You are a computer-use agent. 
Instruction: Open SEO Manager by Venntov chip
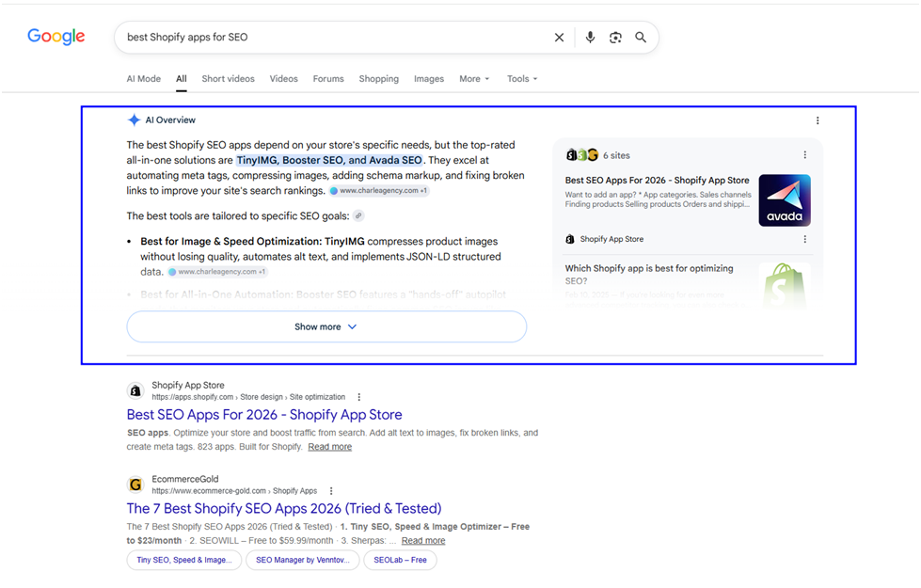click(303, 560)
